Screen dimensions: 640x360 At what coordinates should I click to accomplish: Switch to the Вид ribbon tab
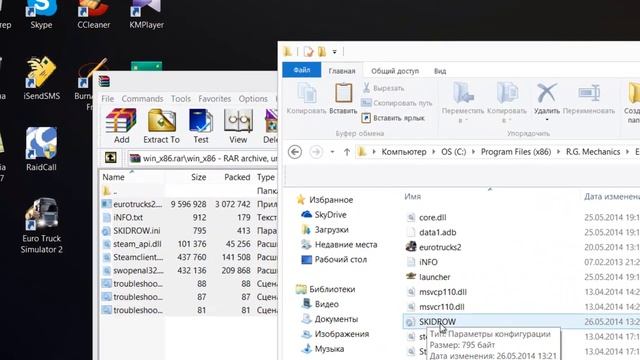(x=440, y=71)
